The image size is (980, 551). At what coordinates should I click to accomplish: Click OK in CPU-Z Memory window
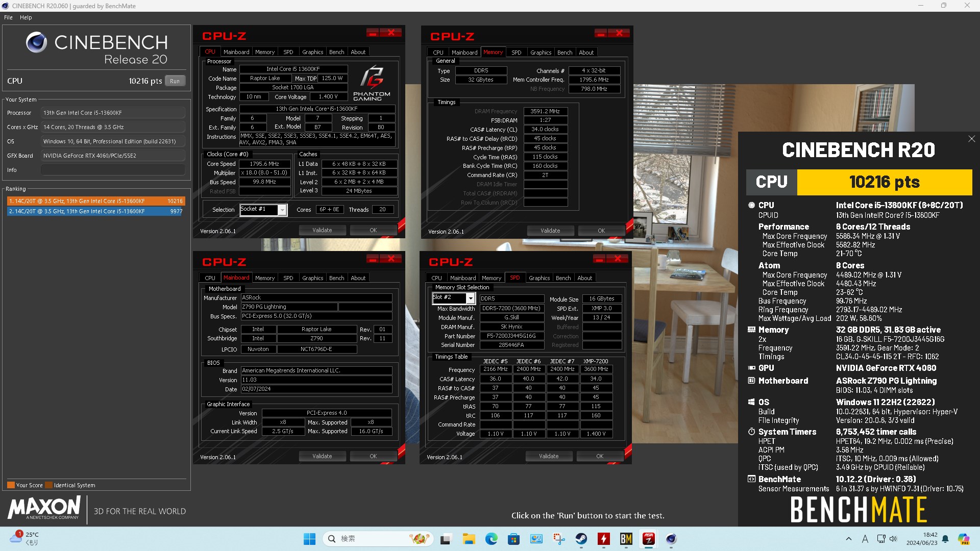coord(601,231)
